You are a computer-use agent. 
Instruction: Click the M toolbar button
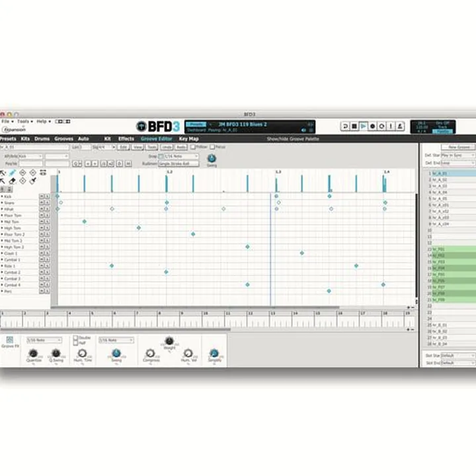pos(128,164)
